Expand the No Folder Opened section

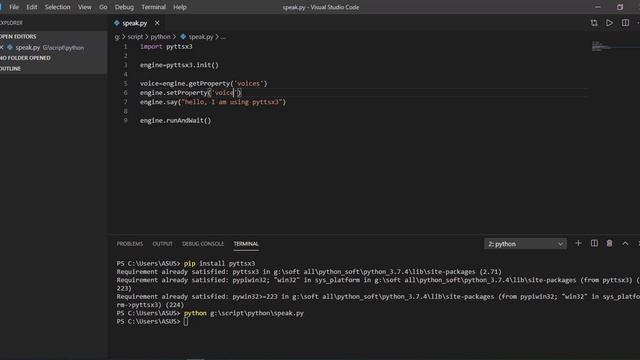pyautogui.click(x=53, y=58)
